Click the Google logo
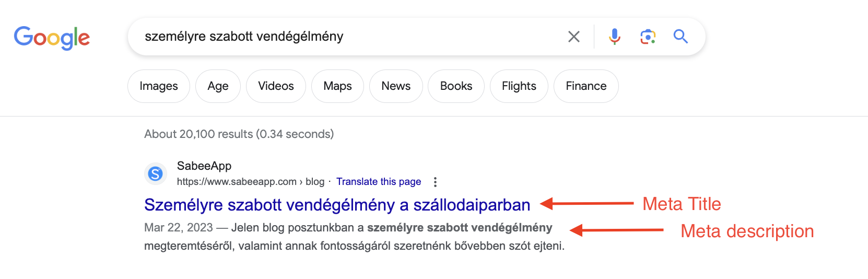The height and width of the screenshot is (279, 868). (x=52, y=38)
